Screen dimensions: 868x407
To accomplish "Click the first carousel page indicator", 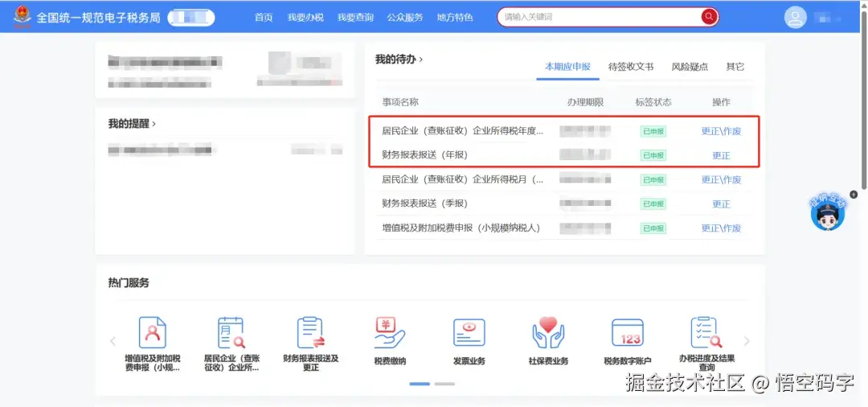I will click(x=420, y=384).
